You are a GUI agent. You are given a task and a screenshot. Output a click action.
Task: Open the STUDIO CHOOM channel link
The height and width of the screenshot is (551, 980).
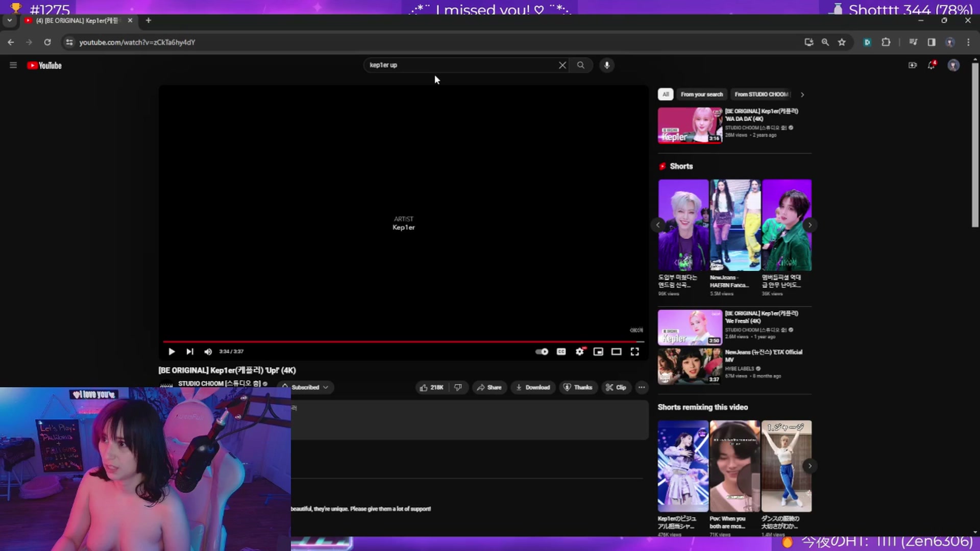click(x=219, y=384)
